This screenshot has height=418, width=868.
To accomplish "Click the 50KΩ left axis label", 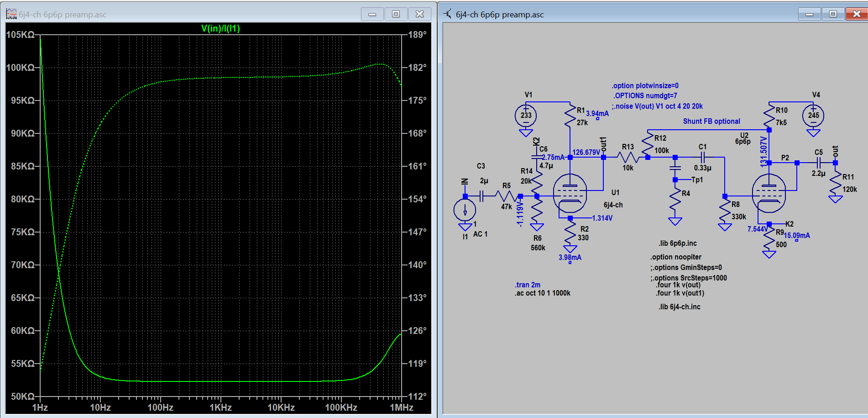I will [x=23, y=397].
